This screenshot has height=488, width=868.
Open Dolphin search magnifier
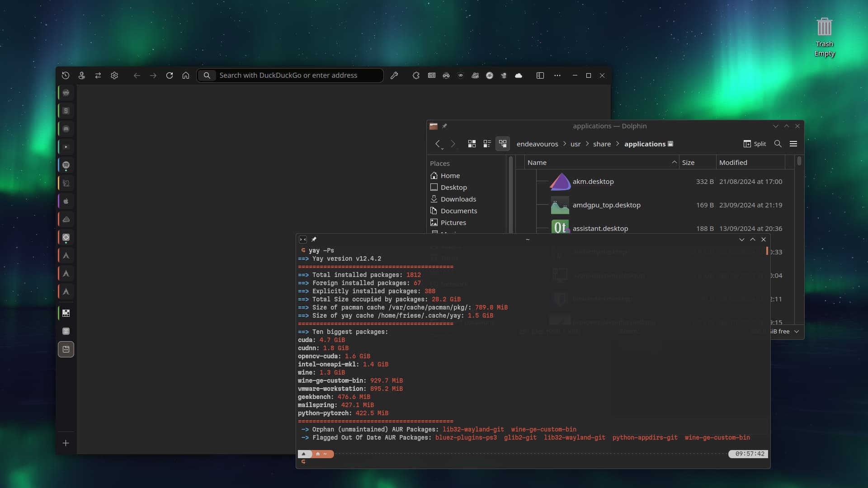click(778, 144)
